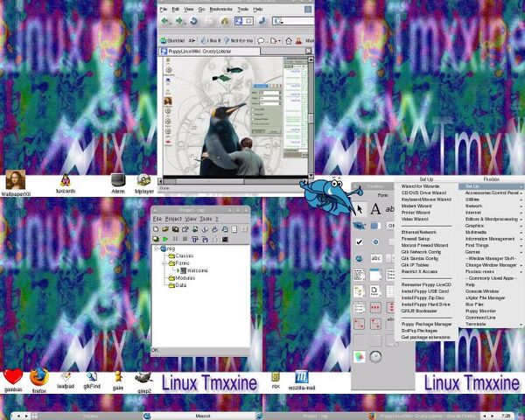Select Puppy Package Manager menu entry
This screenshot has width=525, height=420.
click(x=426, y=325)
